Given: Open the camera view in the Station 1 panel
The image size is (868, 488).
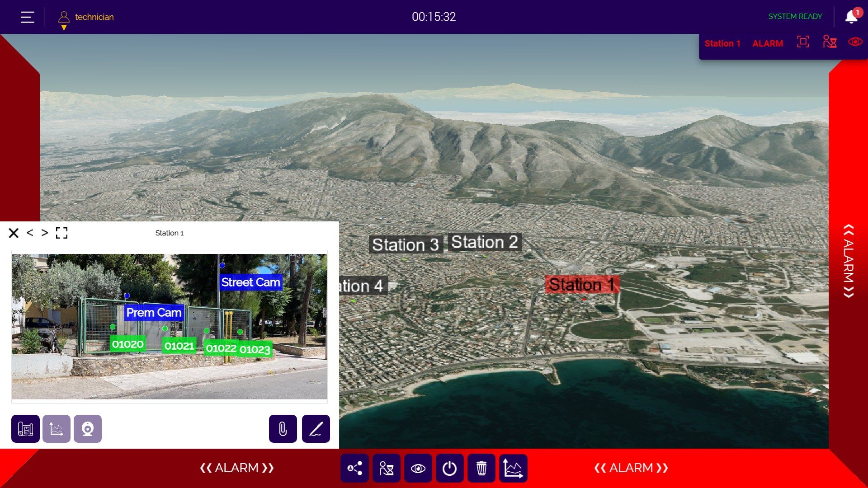Looking at the screenshot, I should point(88,429).
